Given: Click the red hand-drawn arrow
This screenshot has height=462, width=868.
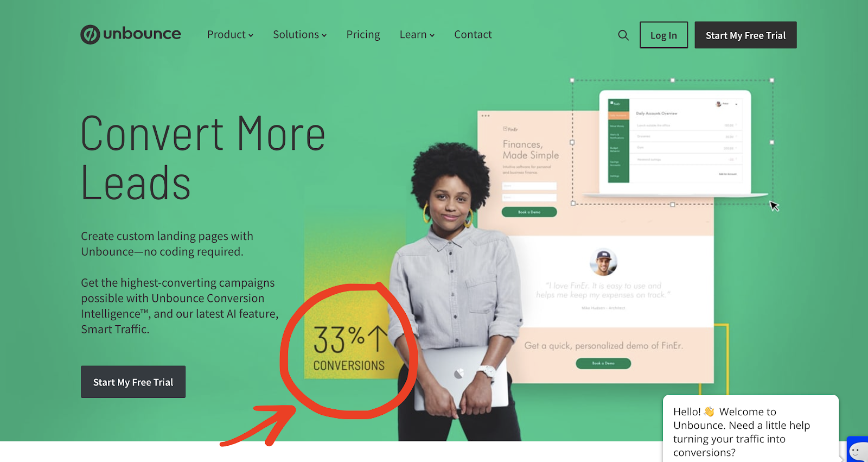Looking at the screenshot, I should [258, 426].
